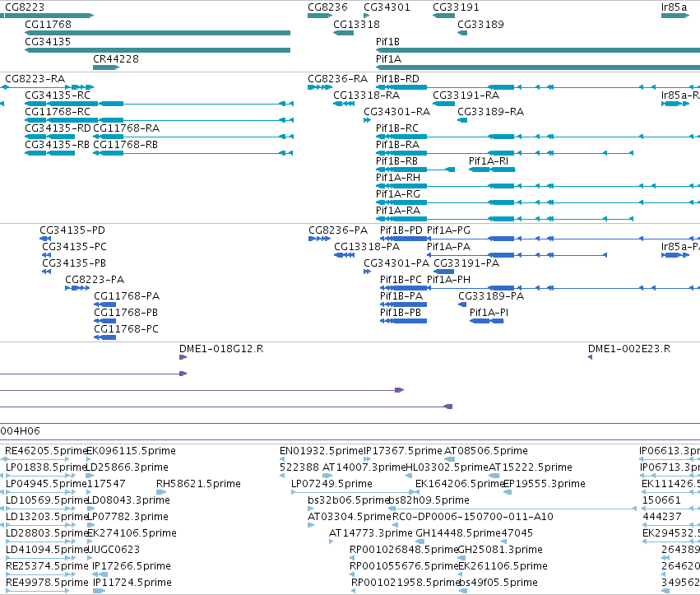Click protein CG33191-PA label
Screen dimensions: 700x595
(x=466, y=263)
